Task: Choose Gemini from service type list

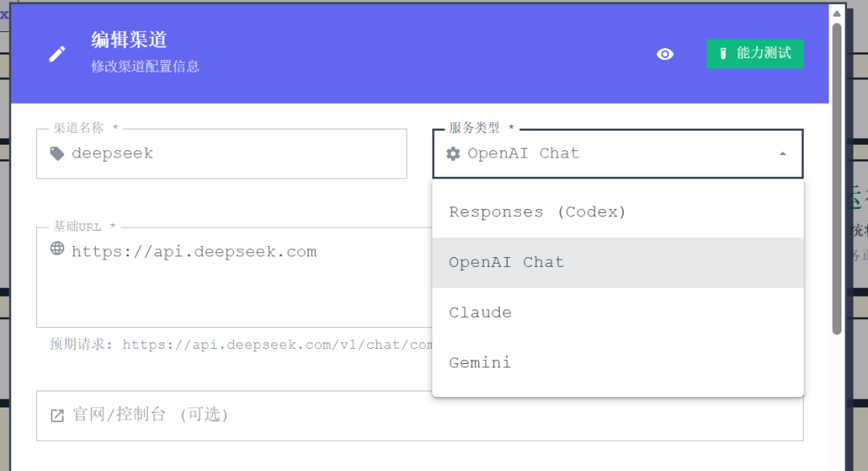Action: pyautogui.click(x=618, y=363)
